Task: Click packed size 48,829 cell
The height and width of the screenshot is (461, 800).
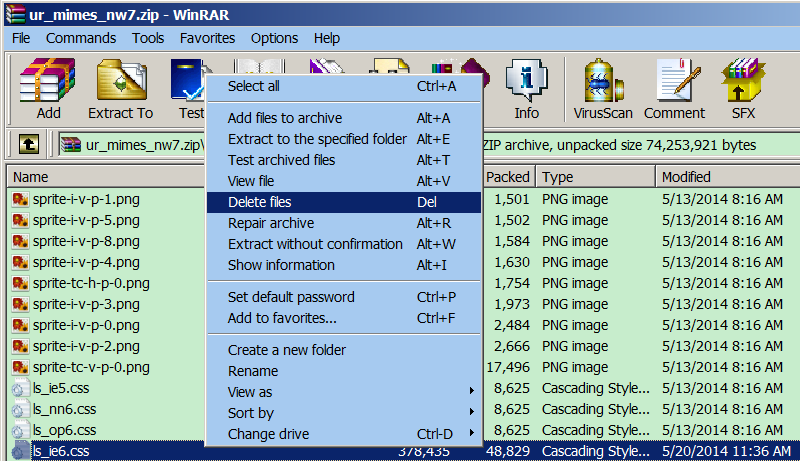Action: (508, 451)
